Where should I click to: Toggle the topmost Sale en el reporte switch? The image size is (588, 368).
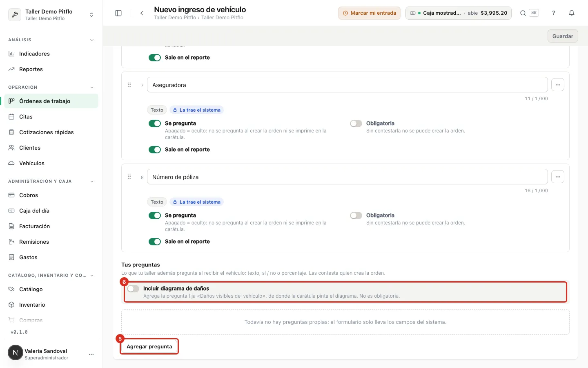[155, 58]
